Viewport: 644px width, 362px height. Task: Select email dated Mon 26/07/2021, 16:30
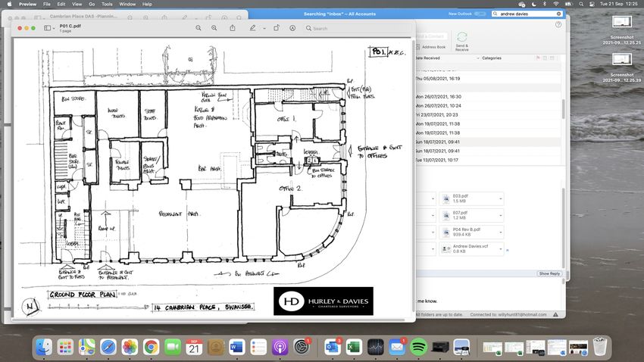[489, 97]
